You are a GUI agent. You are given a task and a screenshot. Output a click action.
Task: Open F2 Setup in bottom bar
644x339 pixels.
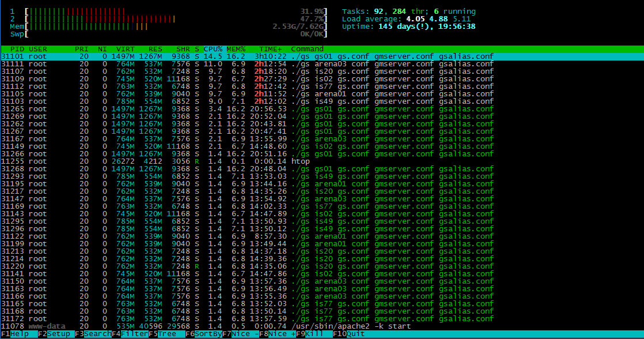[56, 334]
